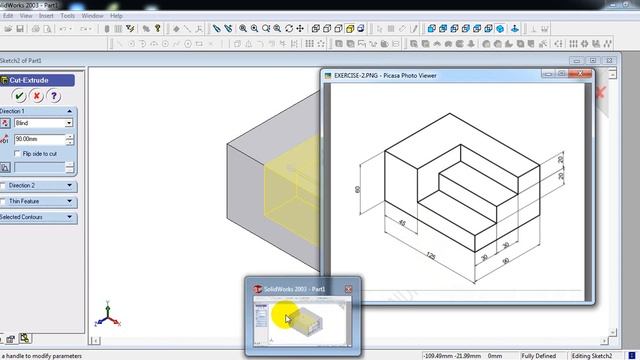The image size is (640, 360).
Task: Select the Pan four-arrow tool
Action: click(x=300, y=28)
